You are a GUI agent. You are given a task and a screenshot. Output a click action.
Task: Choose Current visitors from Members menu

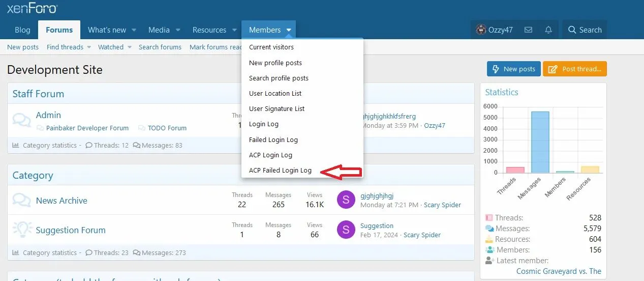271,47
